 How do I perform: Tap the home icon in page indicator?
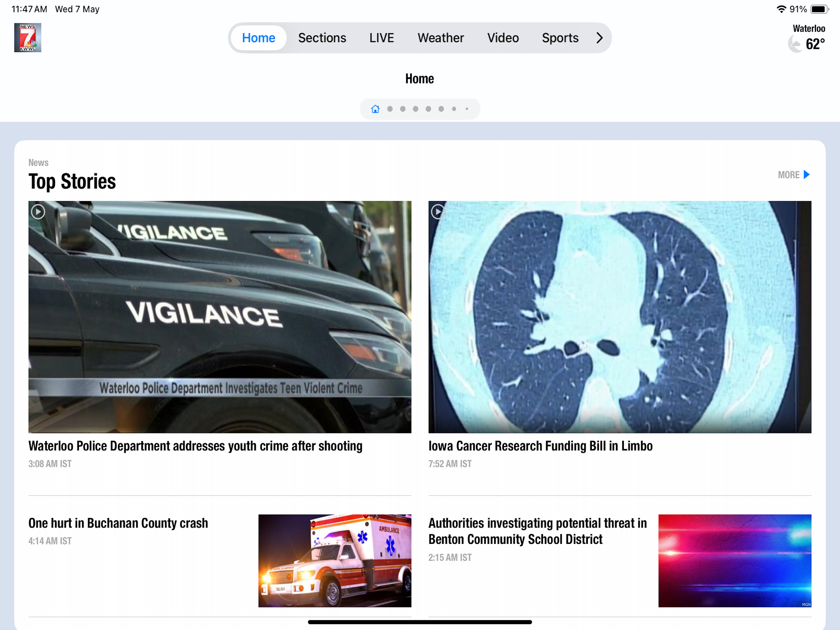click(375, 109)
